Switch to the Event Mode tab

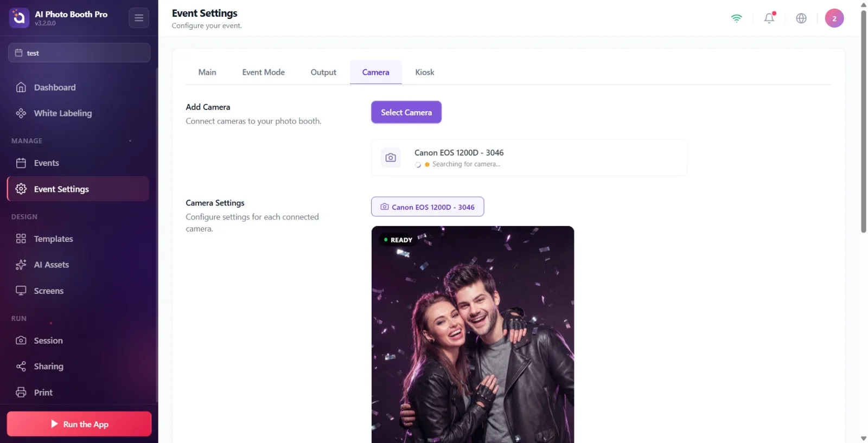tap(264, 72)
